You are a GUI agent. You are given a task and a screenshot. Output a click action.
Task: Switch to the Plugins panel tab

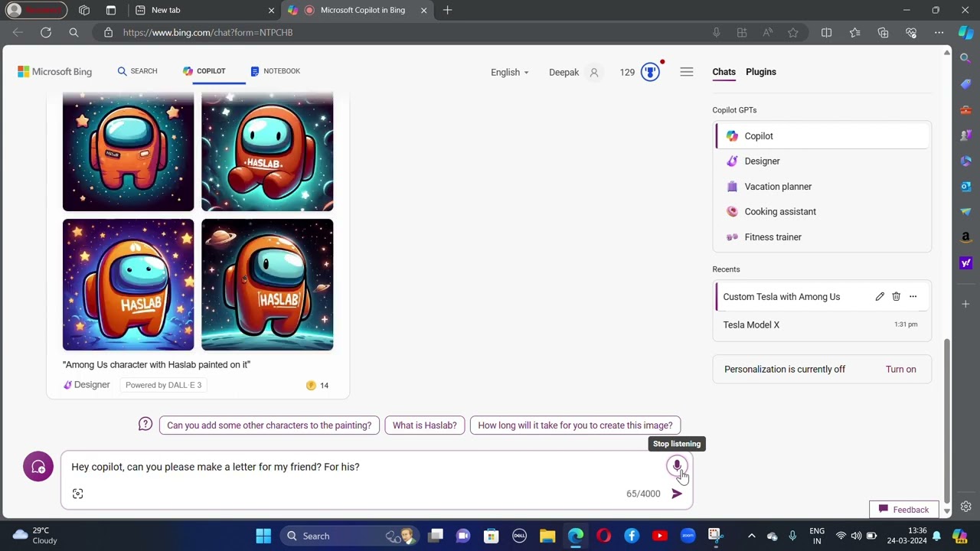tap(760, 72)
